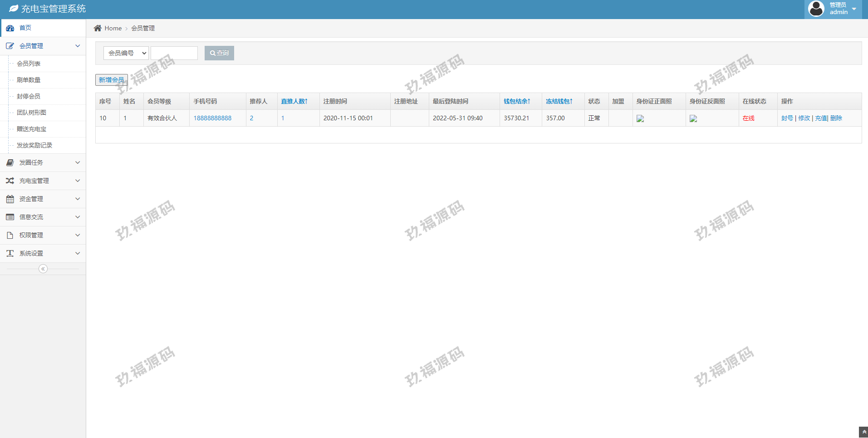Expand the 发圈任务 sidebar menu
The height and width of the screenshot is (438, 868).
pyautogui.click(x=43, y=162)
